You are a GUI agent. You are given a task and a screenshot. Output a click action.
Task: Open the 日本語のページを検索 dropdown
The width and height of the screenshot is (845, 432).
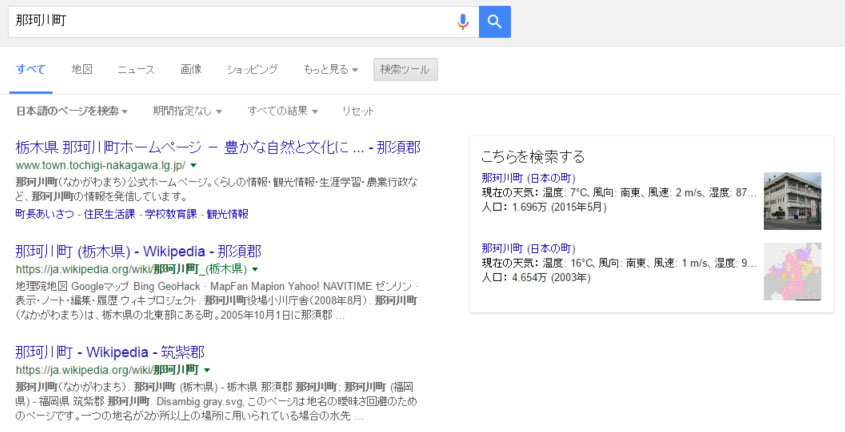72,111
